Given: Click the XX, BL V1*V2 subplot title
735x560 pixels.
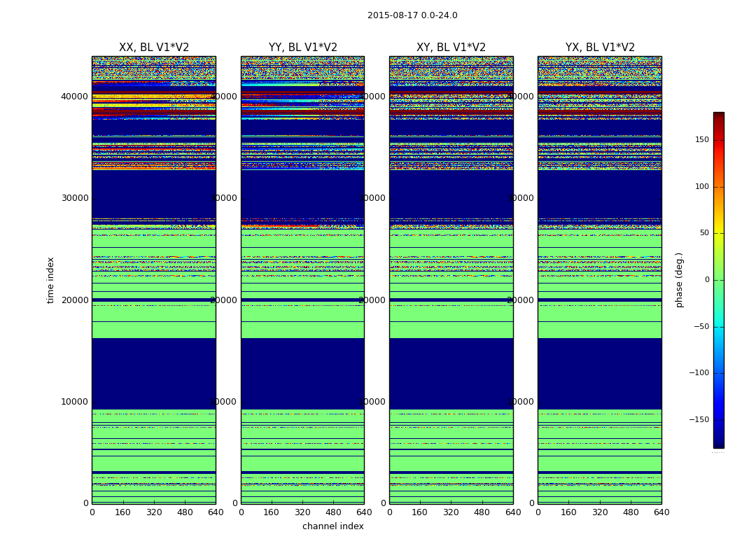Looking at the screenshot, I should tap(154, 48).
